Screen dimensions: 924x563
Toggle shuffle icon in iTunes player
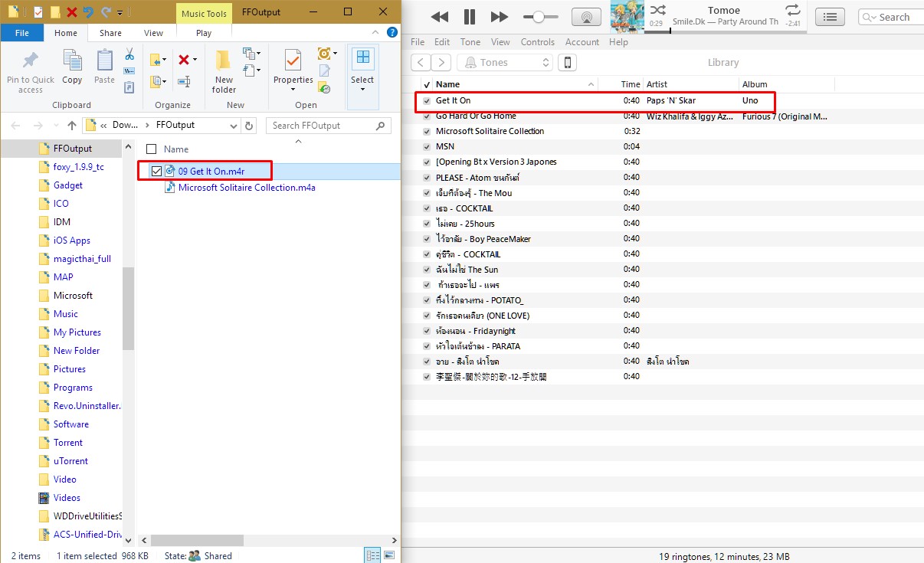[657, 10]
